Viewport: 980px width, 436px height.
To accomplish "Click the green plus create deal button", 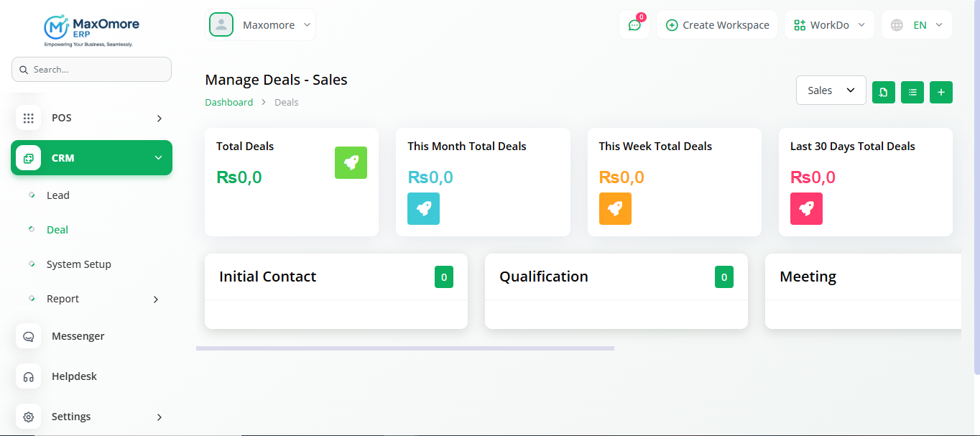I will pyautogui.click(x=941, y=92).
